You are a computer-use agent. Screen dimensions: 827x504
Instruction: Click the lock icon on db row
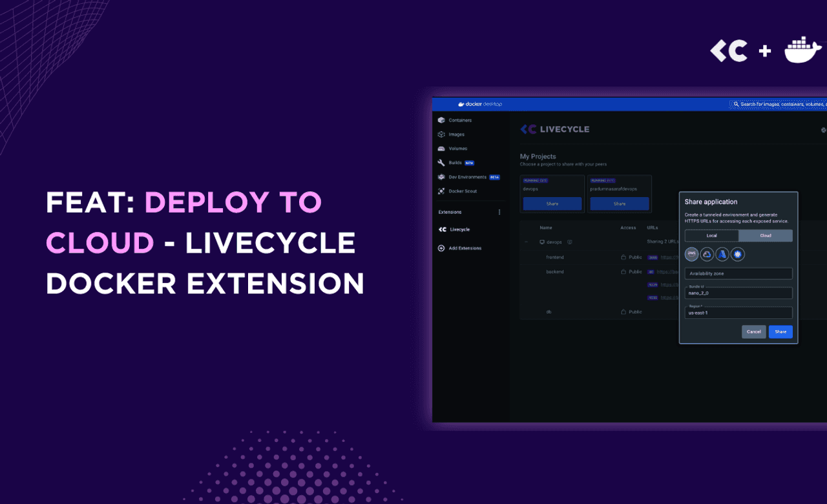pyautogui.click(x=624, y=312)
